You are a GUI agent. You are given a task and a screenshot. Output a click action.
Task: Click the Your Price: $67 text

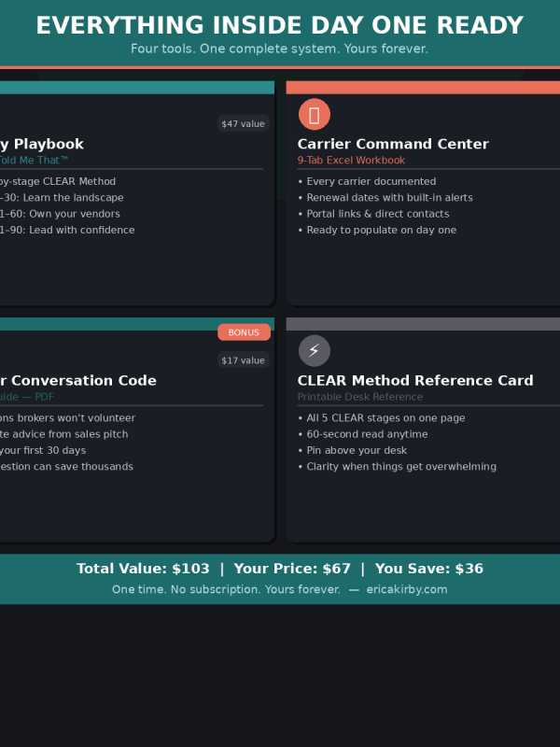(292, 569)
